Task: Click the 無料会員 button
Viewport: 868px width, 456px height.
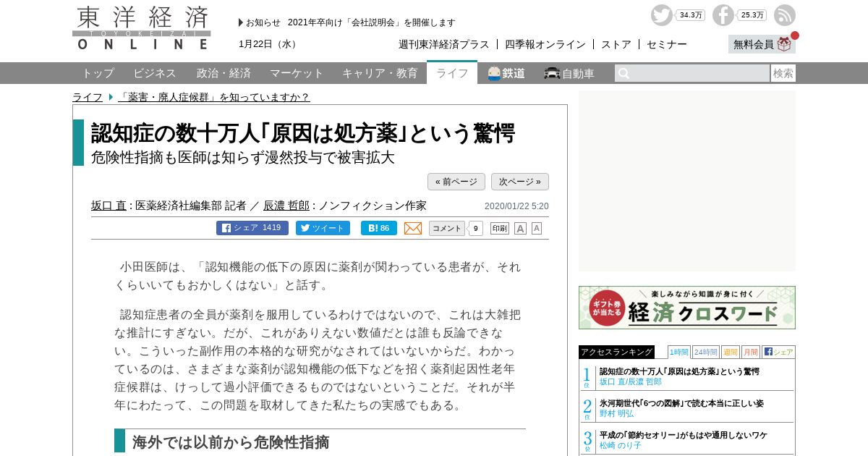Action: (x=762, y=44)
